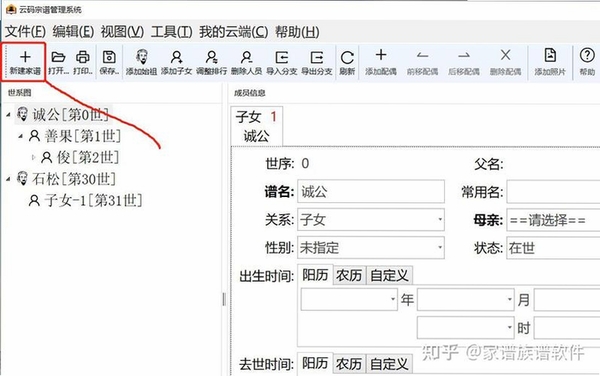Expand the 俊 tree node
Image resolution: width=600 pixels, height=376 pixels.
click(33, 157)
